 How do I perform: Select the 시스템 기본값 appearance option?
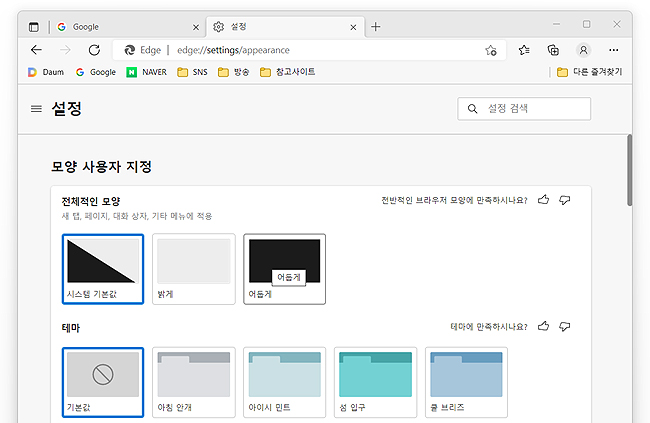pos(103,269)
